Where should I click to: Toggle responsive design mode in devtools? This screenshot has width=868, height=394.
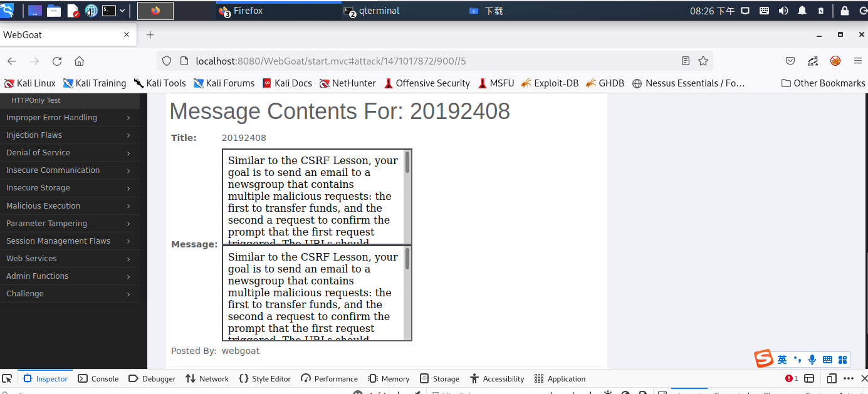832,378
